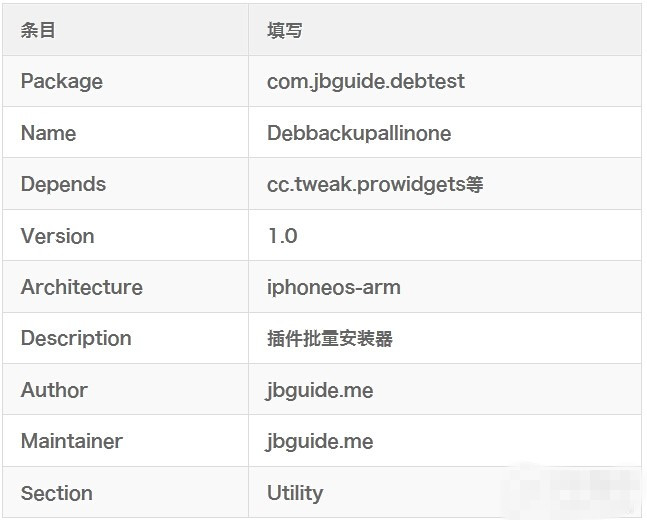Select the Description label cell
Image resolution: width=647 pixels, height=522 pixels.
tap(76, 338)
